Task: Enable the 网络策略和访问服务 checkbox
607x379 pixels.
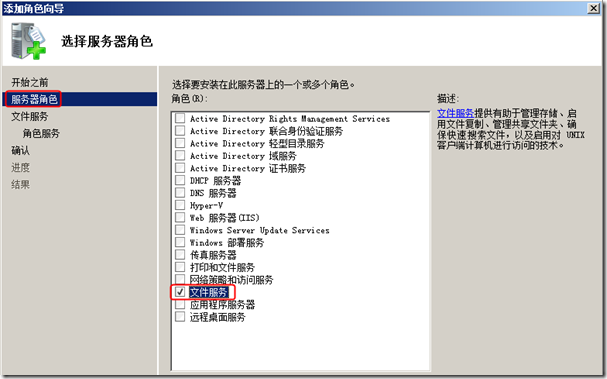Action: tap(180, 279)
